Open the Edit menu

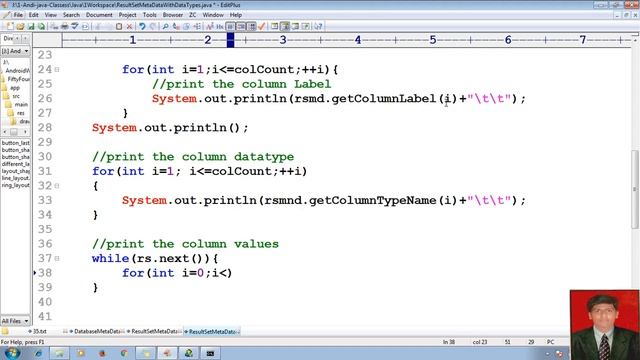tap(33, 15)
